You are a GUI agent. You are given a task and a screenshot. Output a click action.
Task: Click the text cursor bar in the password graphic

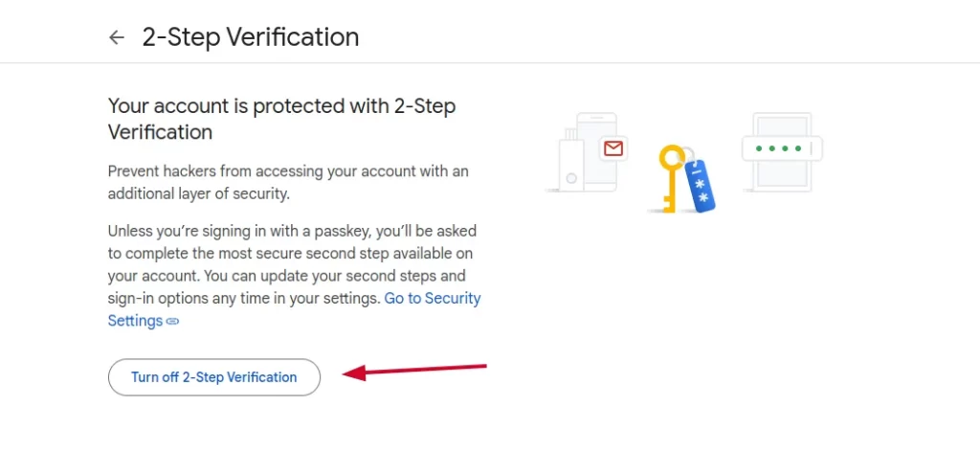(x=812, y=148)
